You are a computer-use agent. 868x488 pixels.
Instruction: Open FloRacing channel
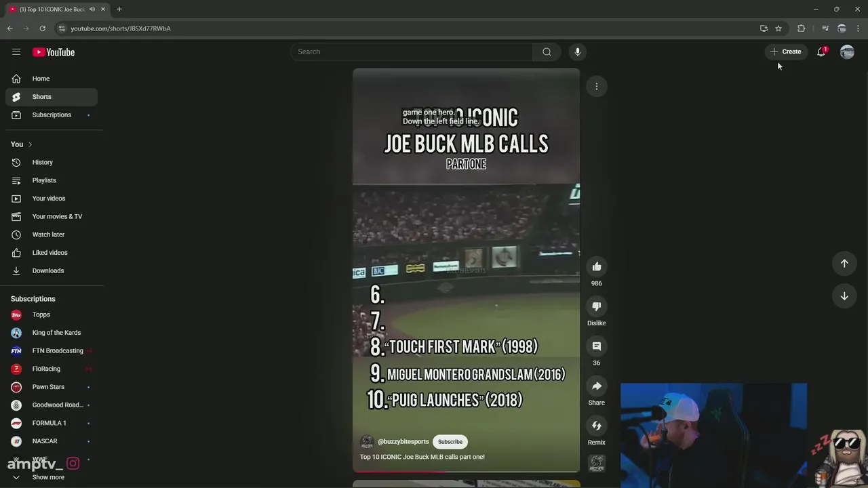coord(52,369)
